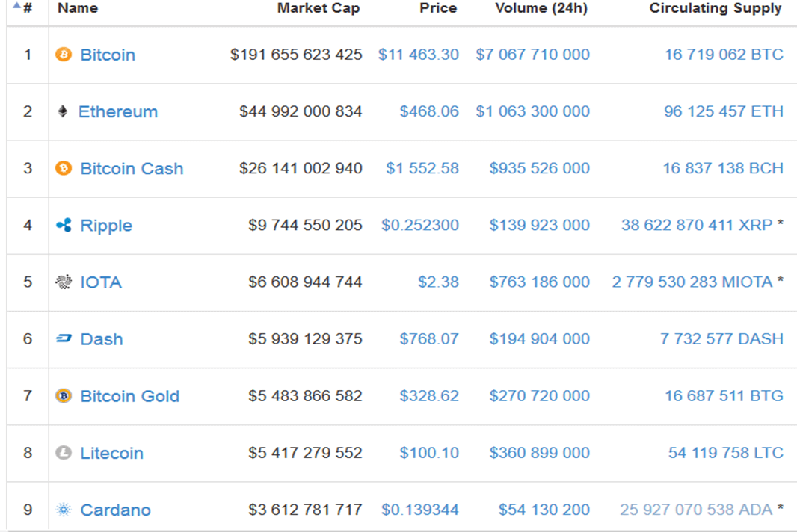The image size is (797, 532).
Task: Click the IOTA logo icon
Action: pyautogui.click(x=64, y=282)
